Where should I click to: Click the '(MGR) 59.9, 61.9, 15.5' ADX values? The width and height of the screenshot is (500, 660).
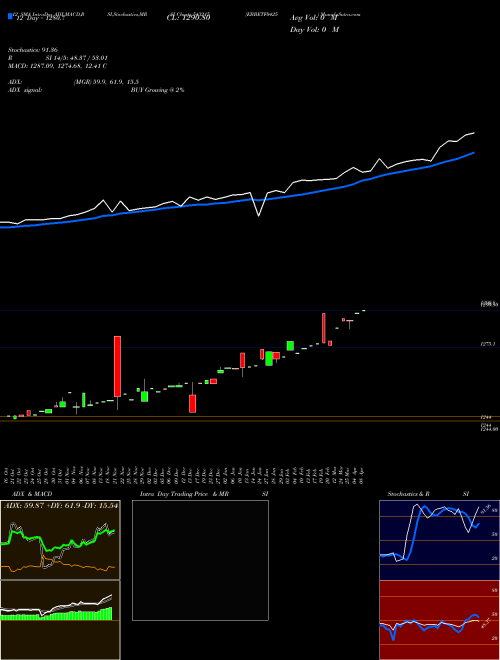[x=106, y=82]
